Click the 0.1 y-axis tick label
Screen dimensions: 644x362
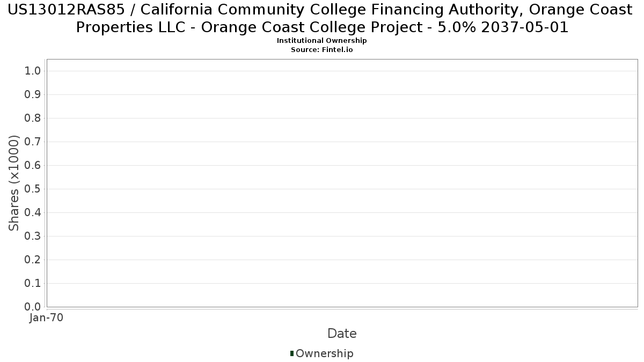33,284
